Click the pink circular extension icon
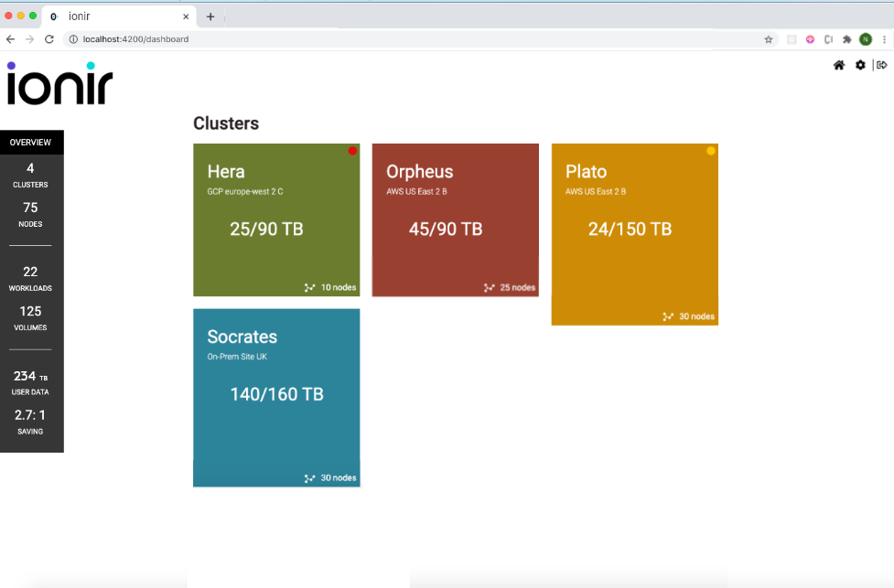The image size is (894, 588). point(810,39)
